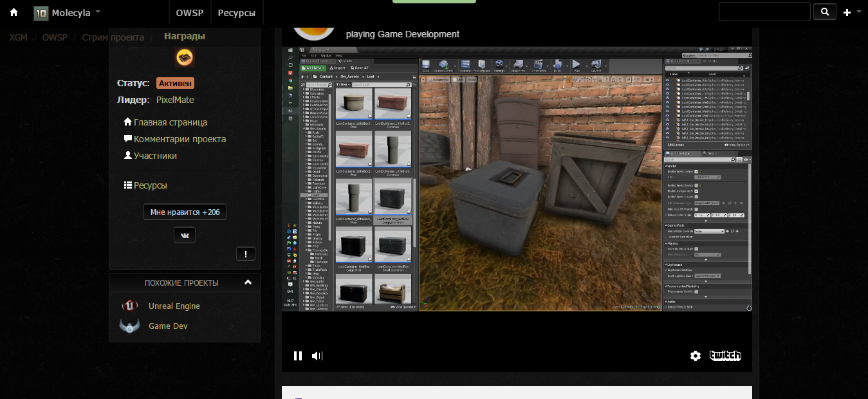Open Ресурсы in the top navigation
Viewport: 868px width, 399px height.
236,13
